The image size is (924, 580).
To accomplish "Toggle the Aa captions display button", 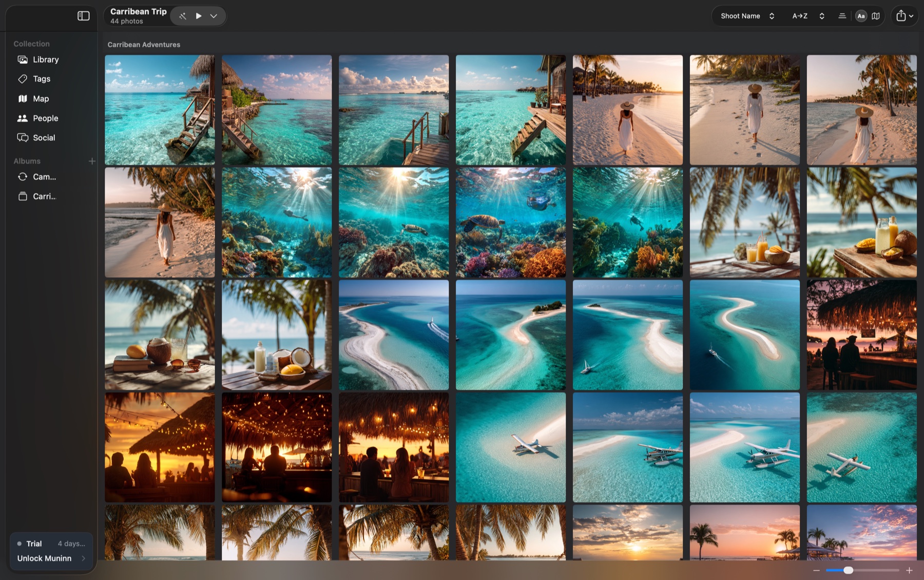I will point(861,16).
